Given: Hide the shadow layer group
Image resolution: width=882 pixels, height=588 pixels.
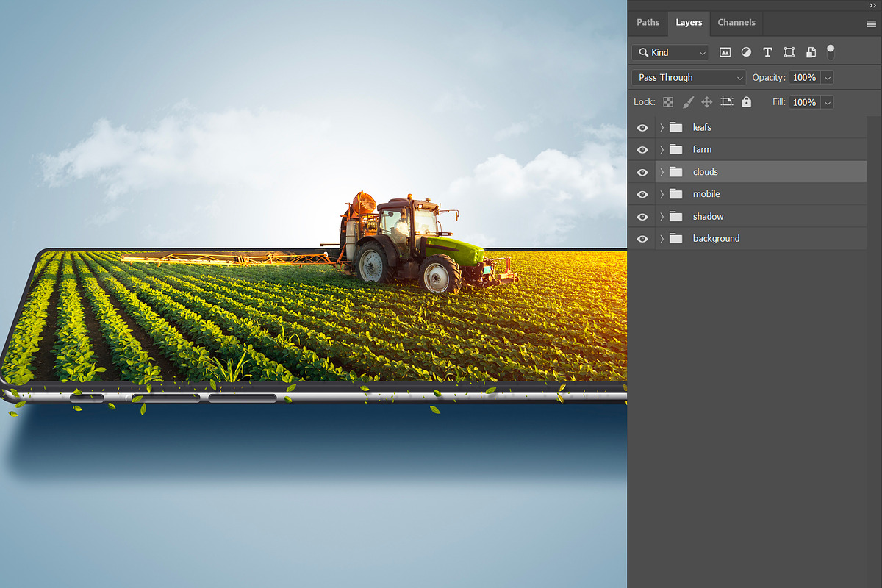Looking at the screenshot, I should (642, 216).
